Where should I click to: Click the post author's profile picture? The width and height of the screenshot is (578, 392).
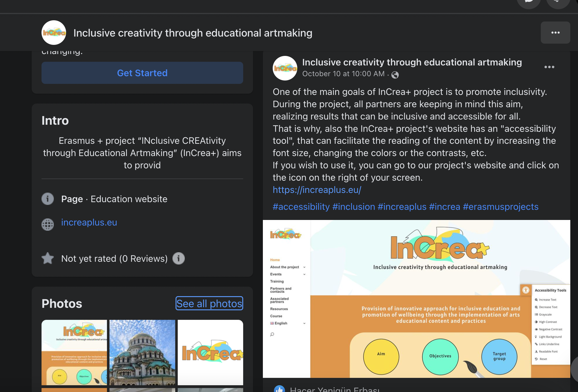pyautogui.click(x=285, y=68)
